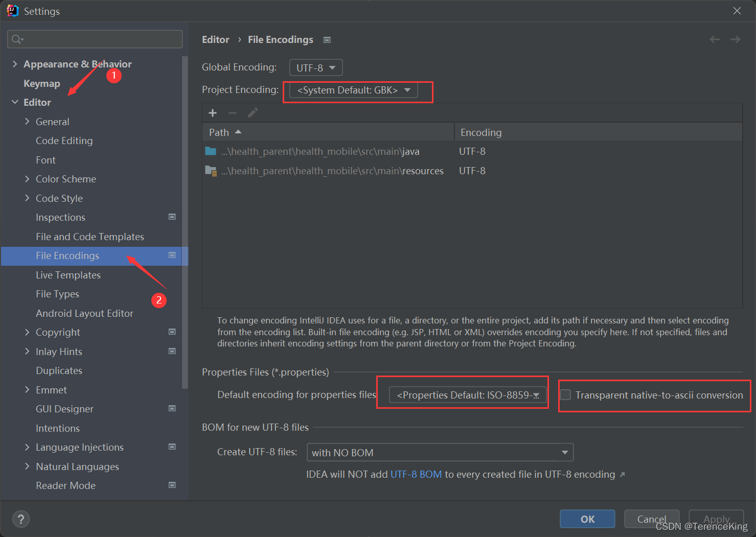Expand the Copyright node

[27, 332]
